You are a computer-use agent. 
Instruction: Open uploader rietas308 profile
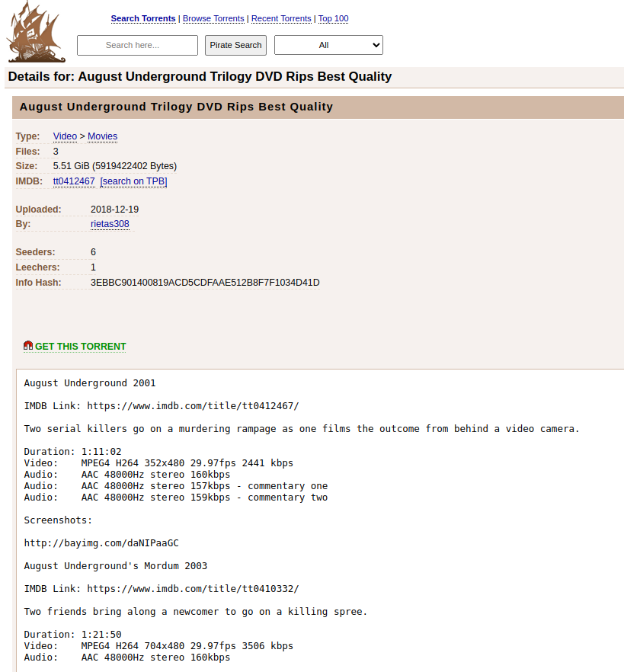tap(110, 224)
